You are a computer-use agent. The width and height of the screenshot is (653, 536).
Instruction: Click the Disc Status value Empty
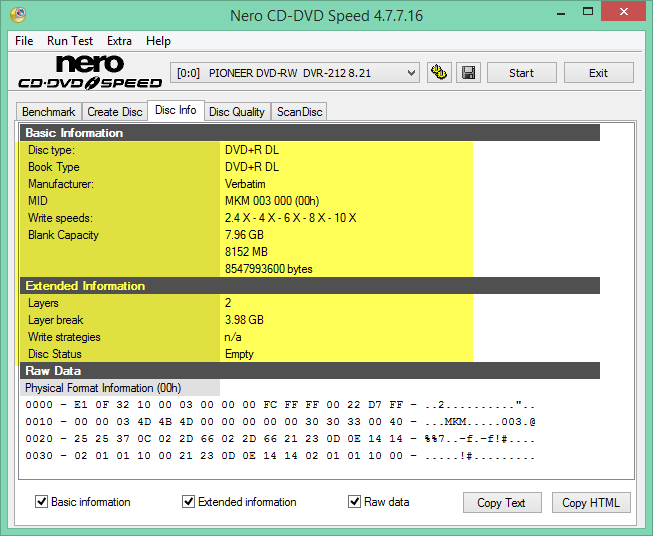239,354
